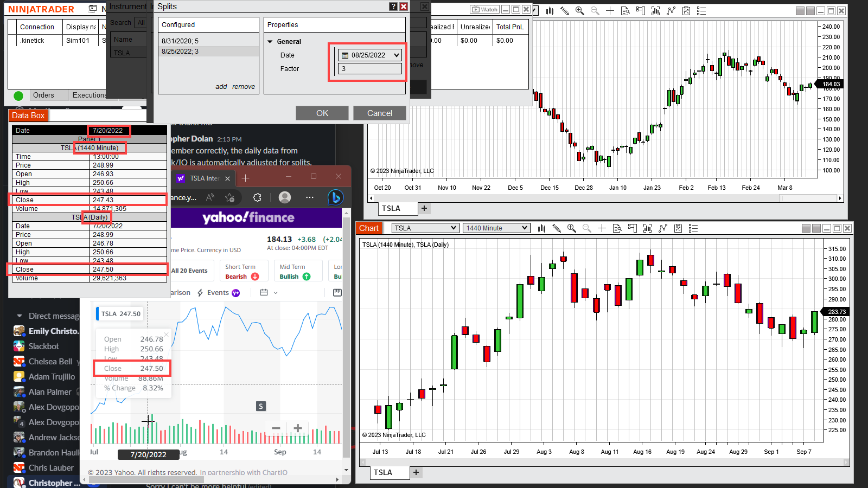868x488 pixels.
Task: Switch to the Executions tab
Action: 90,95
